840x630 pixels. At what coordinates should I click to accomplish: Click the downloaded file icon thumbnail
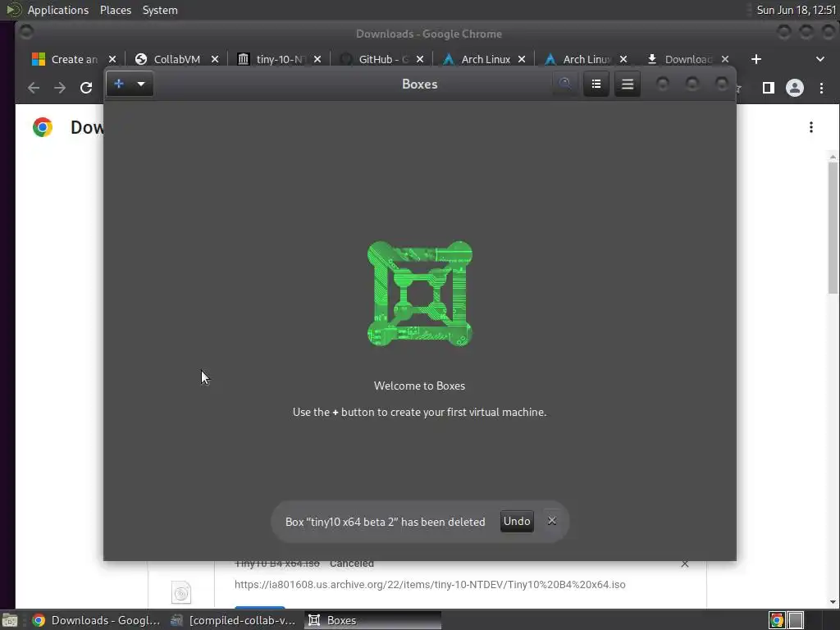181,593
